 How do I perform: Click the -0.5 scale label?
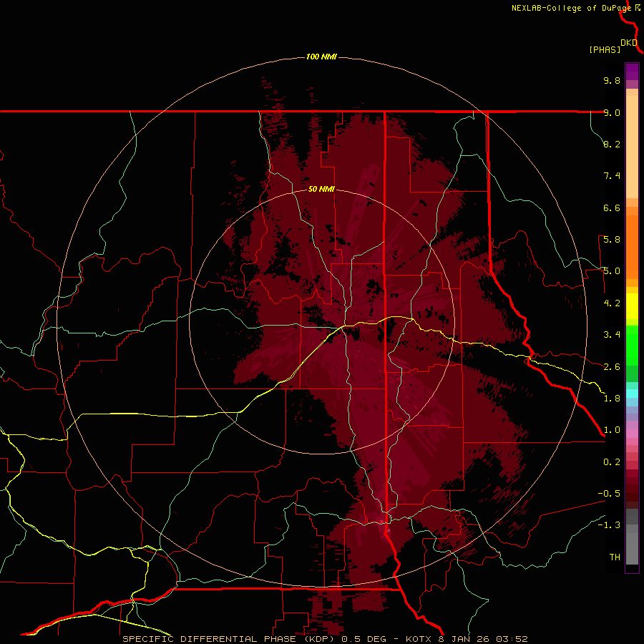click(609, 494)
